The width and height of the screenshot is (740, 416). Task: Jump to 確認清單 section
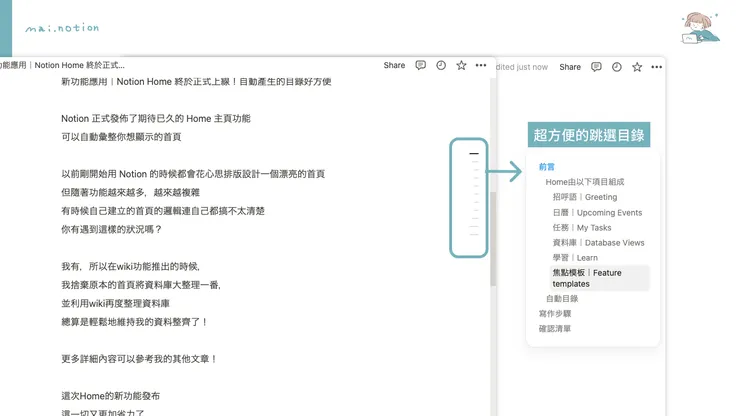point(555,329)
